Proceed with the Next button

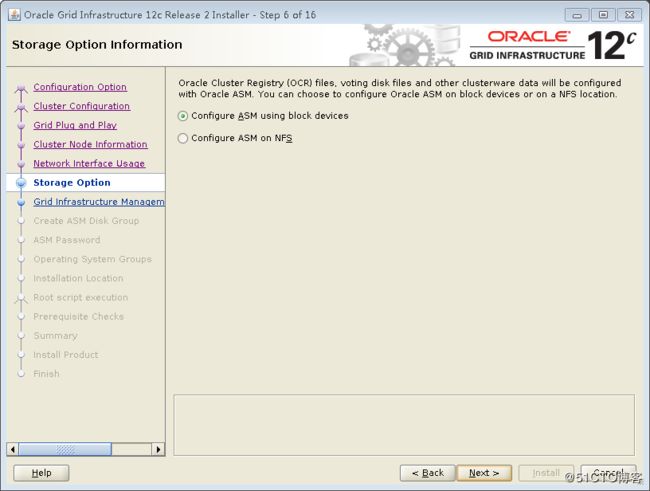(484, 473)
